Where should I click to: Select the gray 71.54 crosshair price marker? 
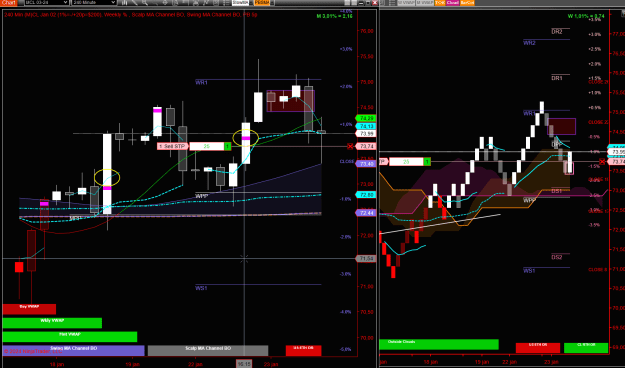click(366, 259)
